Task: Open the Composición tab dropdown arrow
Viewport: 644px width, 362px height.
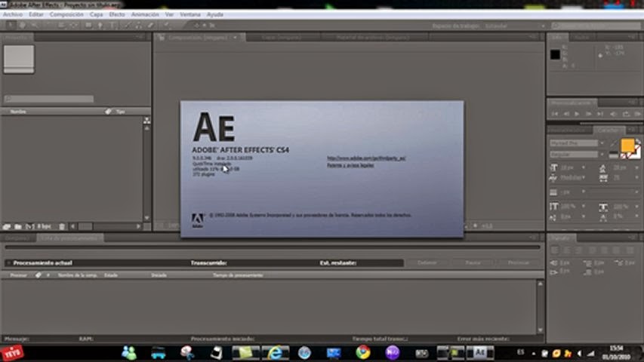Action: [236, 38]
